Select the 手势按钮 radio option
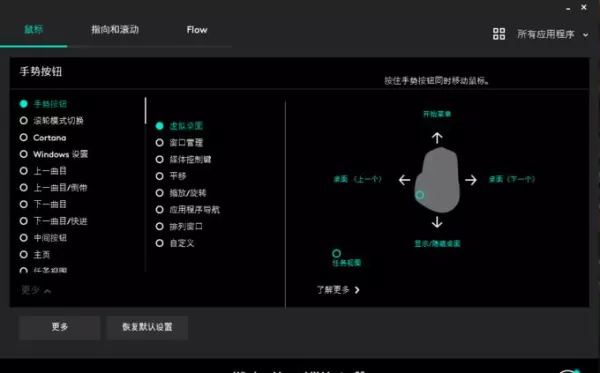Screen dimensions: 600x373 43,104
